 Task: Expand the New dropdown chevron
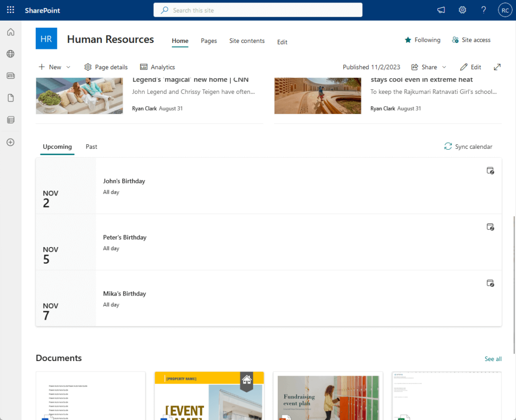69,67
